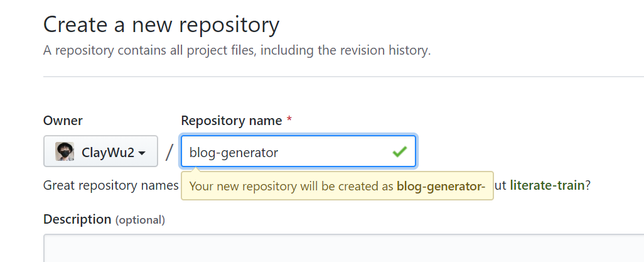
Task: Click the subtitle about project files
Action: tap(237, 50)
